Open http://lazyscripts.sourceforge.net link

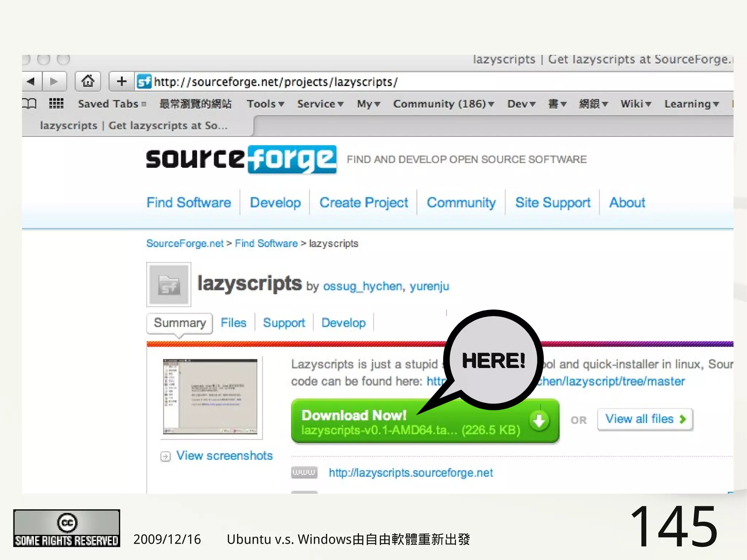point(411,473)
